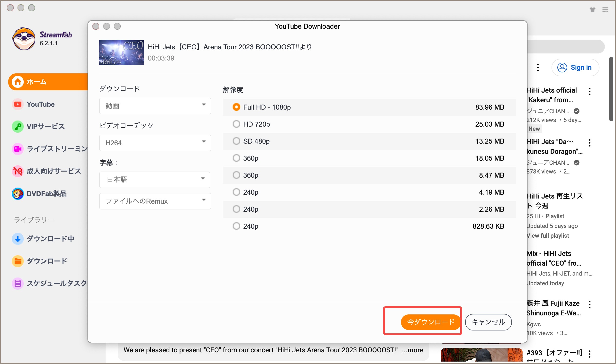Open the adult services 18 icon

click(18, 171)
